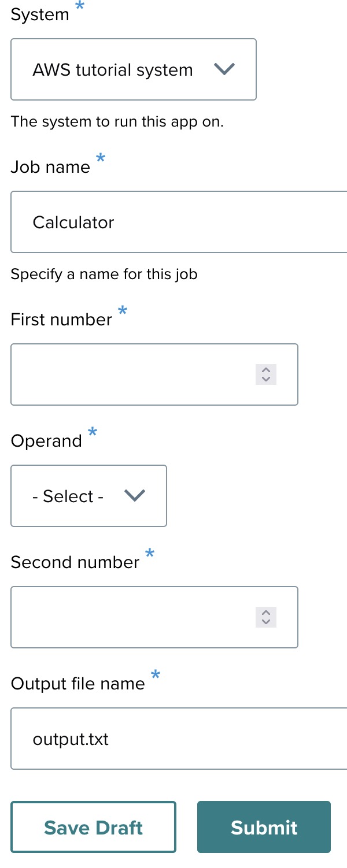
Task: Click the Second number label
Action: [75, 562]
